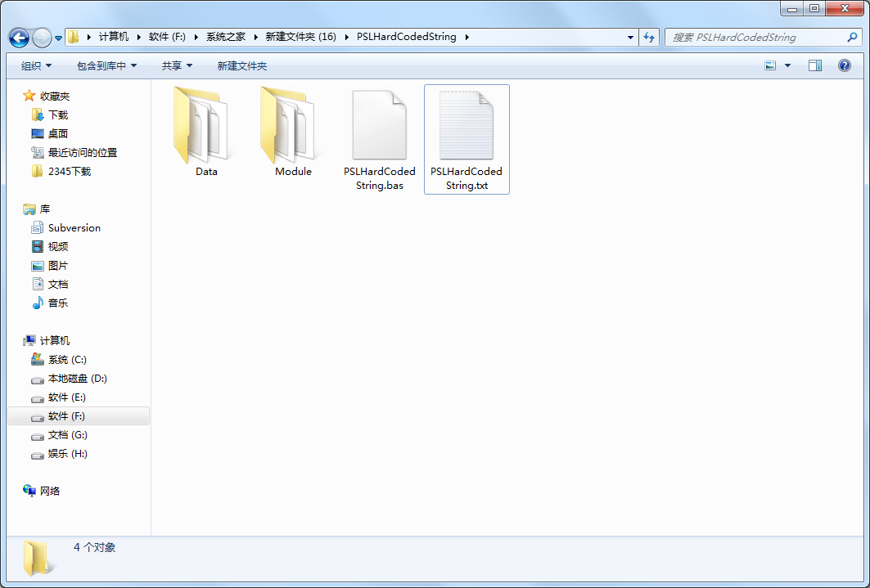870x588 pixels.
Task: Click the Forward navigation arrow
Action: tap(42, 38)
